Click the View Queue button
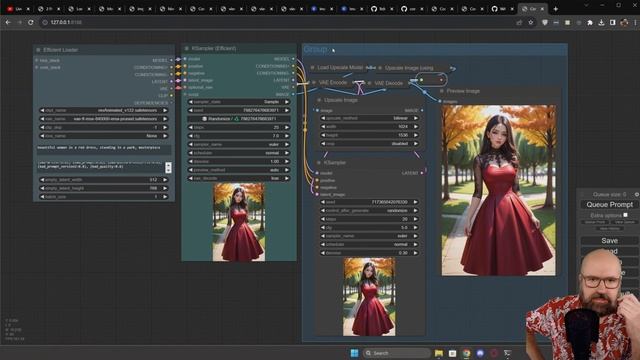The width and height of the screenshot is (640, 360). click(624, 222)
